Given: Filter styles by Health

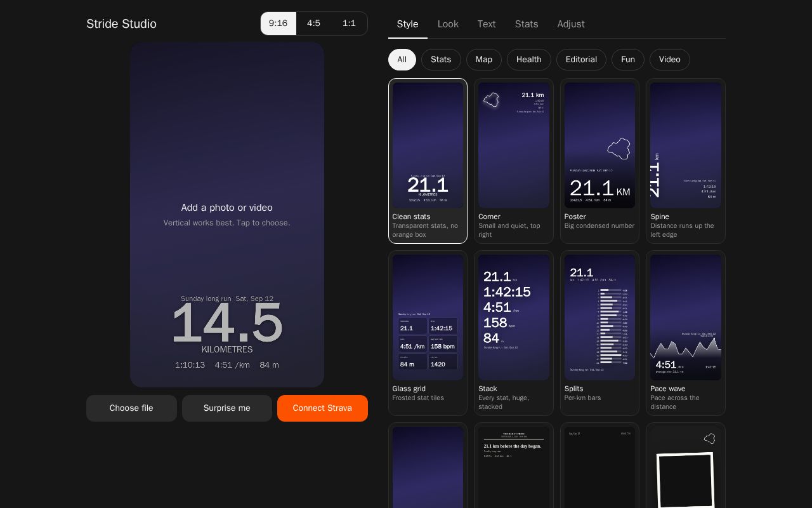Looking at the screenshot, I should coord(529,60).
